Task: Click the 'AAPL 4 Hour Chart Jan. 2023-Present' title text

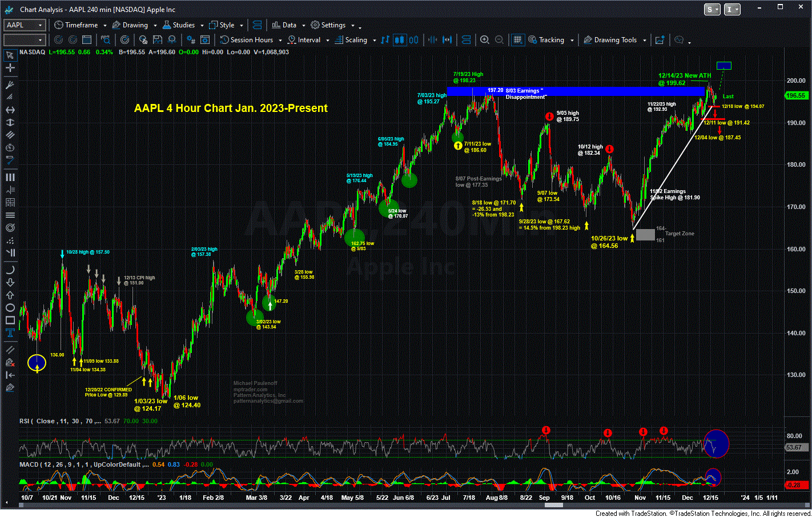Action: 231,108
